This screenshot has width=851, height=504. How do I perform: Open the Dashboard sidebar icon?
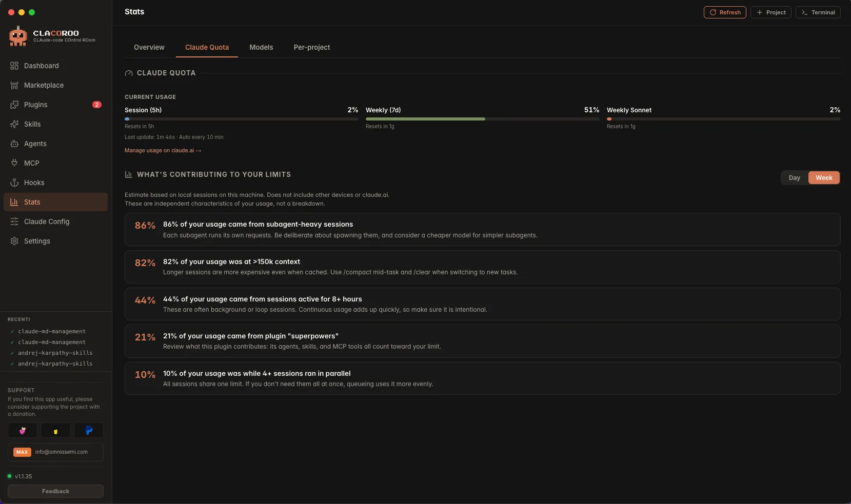pos(14,66)
